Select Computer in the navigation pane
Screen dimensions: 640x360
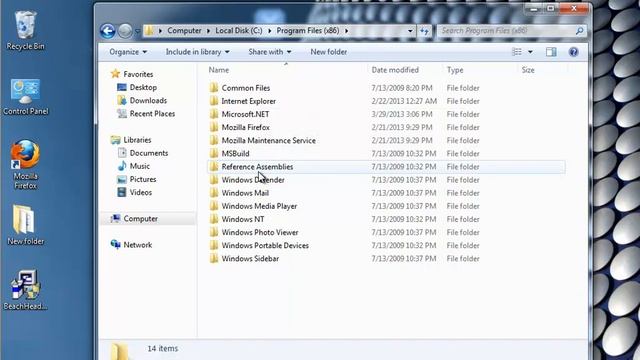tap(140, 218)
